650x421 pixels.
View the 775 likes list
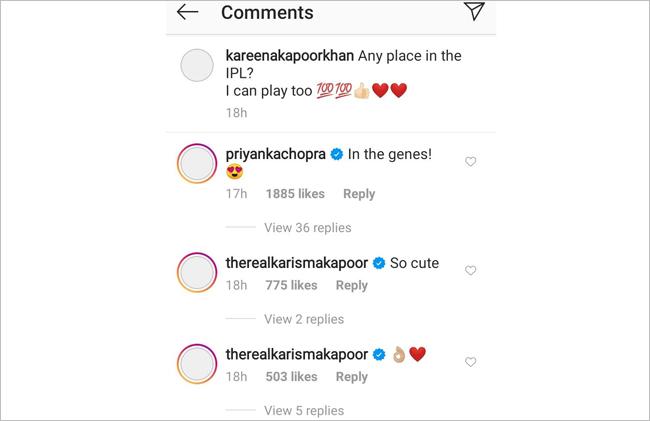[292, 285]
